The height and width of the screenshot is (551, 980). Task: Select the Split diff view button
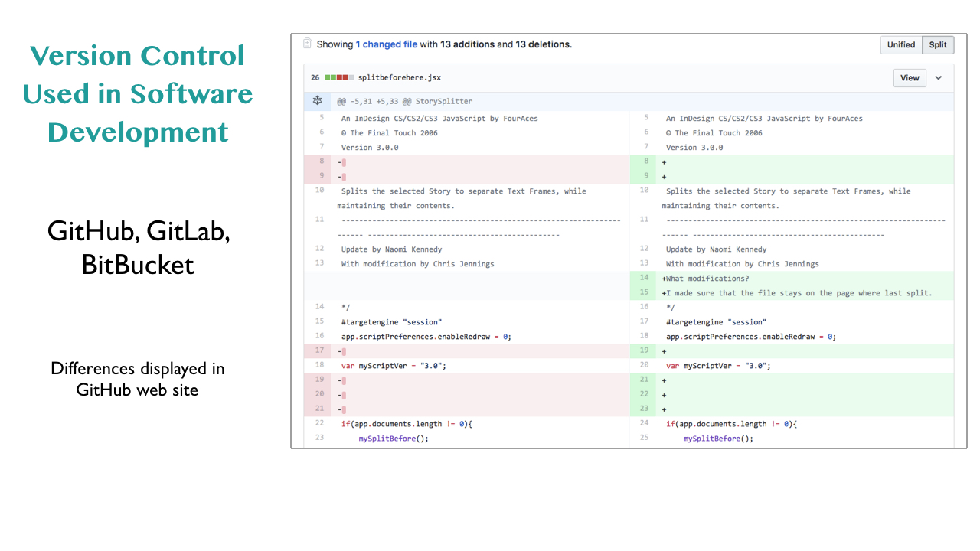point(938,45)
